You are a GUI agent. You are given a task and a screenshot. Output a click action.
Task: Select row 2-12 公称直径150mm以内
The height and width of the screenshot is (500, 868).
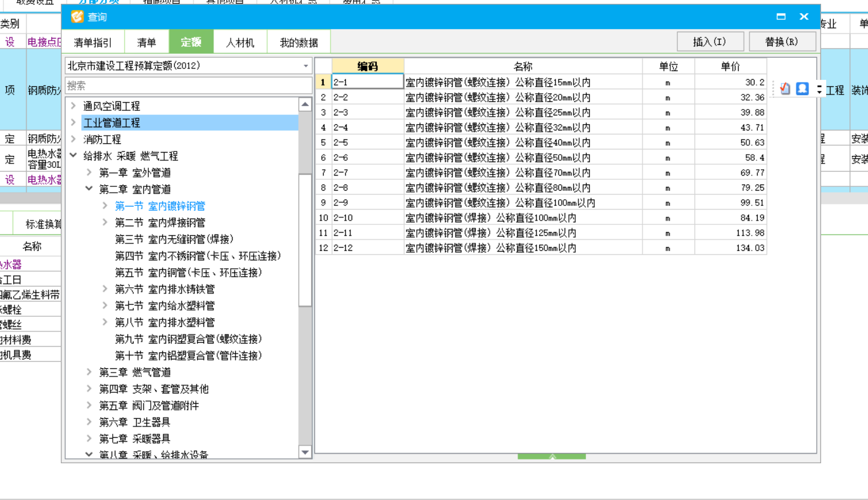(x=542, y=248)
